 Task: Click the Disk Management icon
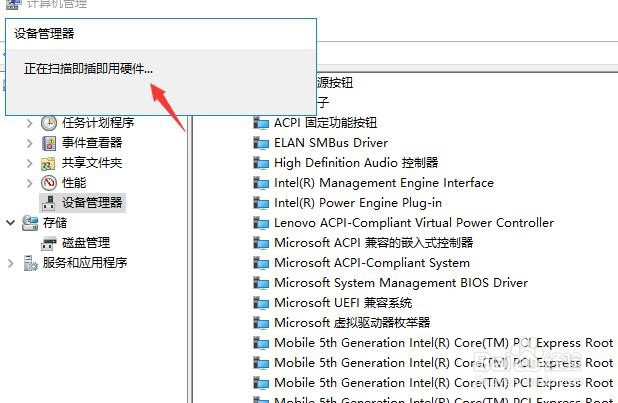(49, 243)
